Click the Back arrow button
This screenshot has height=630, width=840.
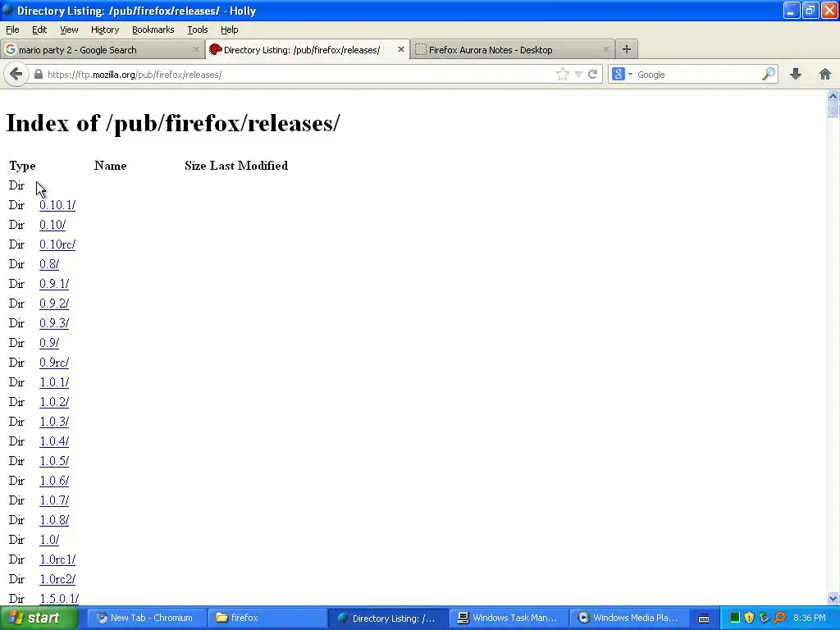point(16,74)
